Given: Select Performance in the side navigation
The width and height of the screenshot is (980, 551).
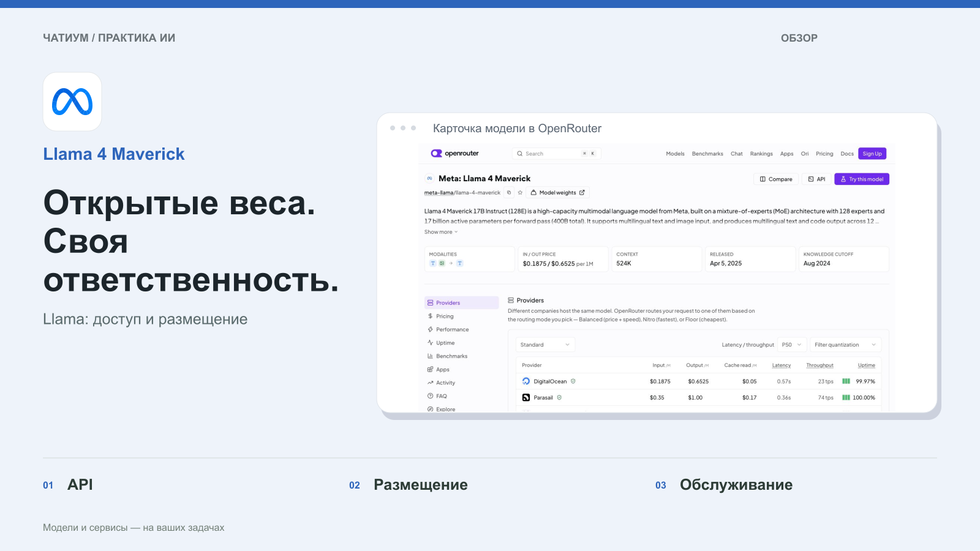Looking at the screenshot, I should coord(462,329).
